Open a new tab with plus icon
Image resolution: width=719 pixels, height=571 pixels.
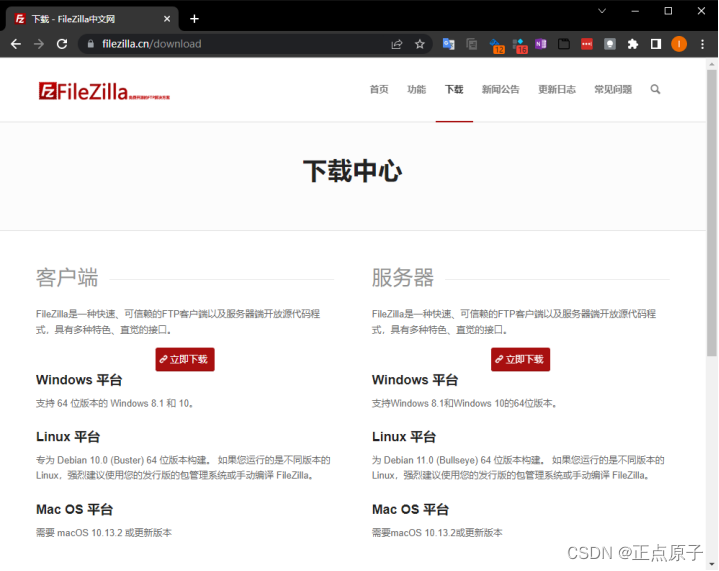(194, 19)
